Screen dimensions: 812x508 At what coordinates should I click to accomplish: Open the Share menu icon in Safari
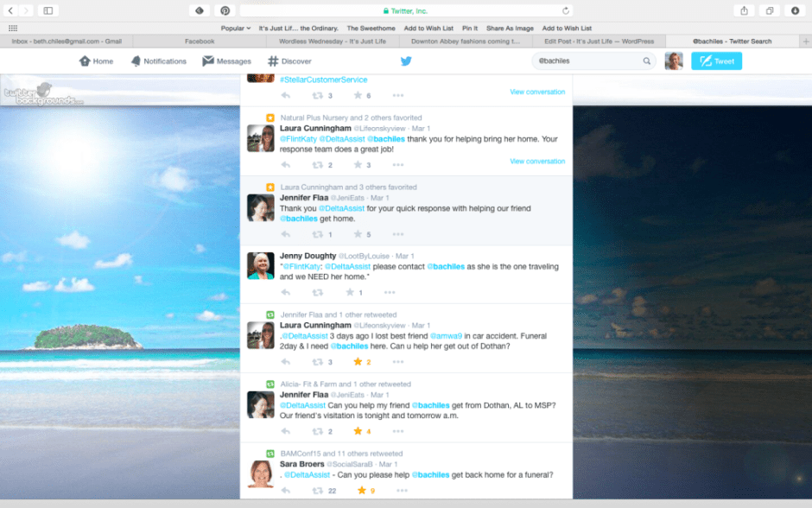744,10
